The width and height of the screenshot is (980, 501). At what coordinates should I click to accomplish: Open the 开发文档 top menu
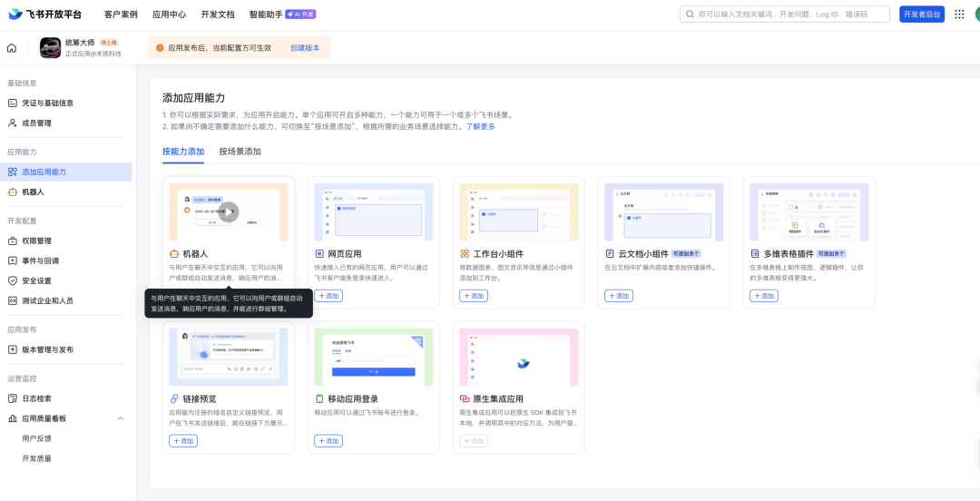click(x=218, y=15)
